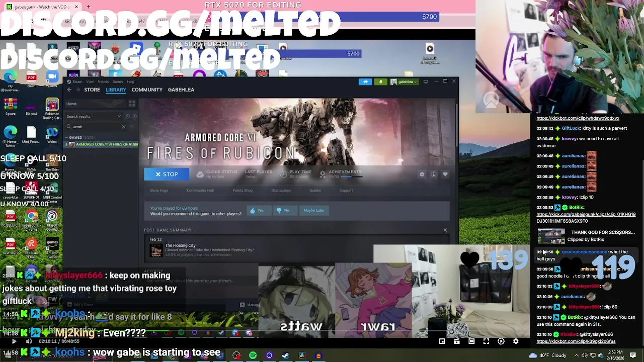Screen dimensions: 644x362
Task: Open the Discussions link
Action: coord(281,191)
